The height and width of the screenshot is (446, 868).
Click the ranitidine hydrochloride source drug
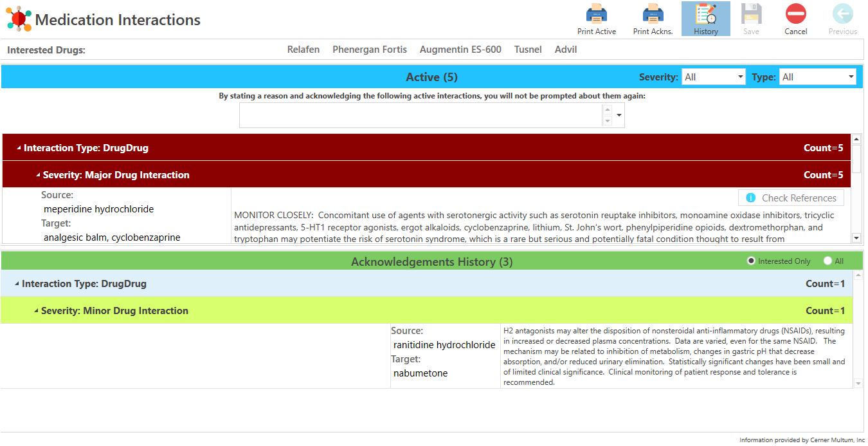(444, 345)
